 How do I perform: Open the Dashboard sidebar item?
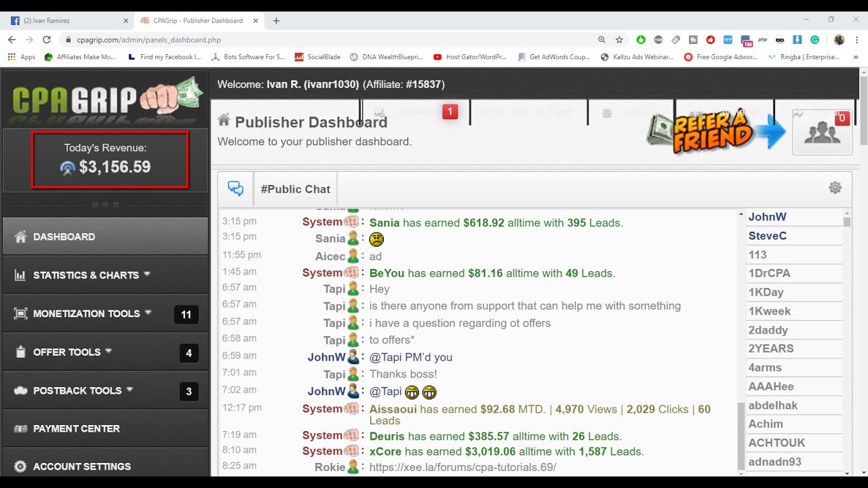tap(105, 237)
